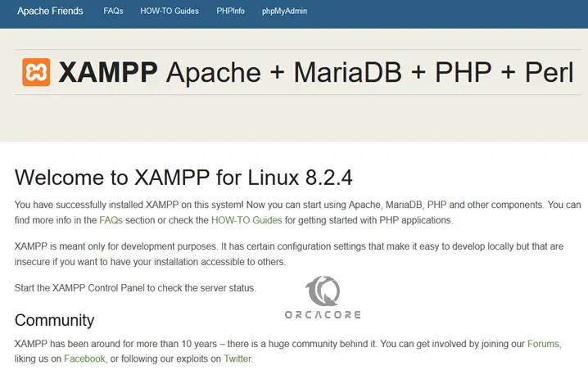
Task: Launch phpMyAdmin from the navigation bar
Action: [x=285, y=11]
